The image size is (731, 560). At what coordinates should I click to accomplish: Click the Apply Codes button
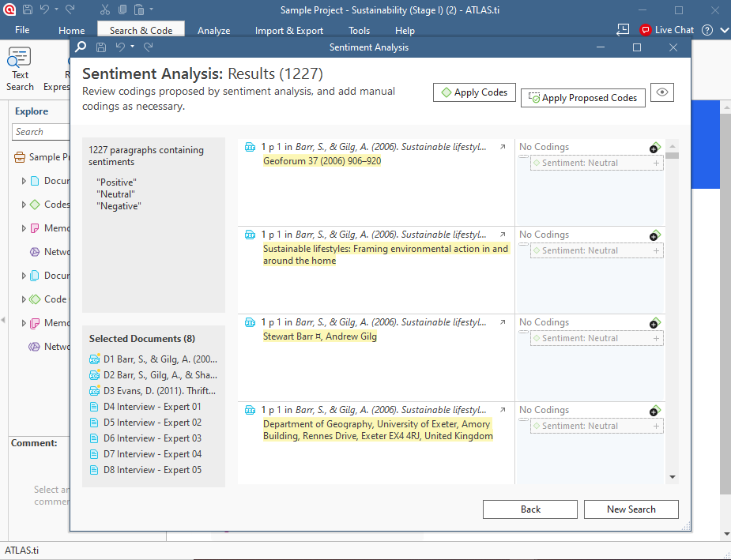(474, 92)
